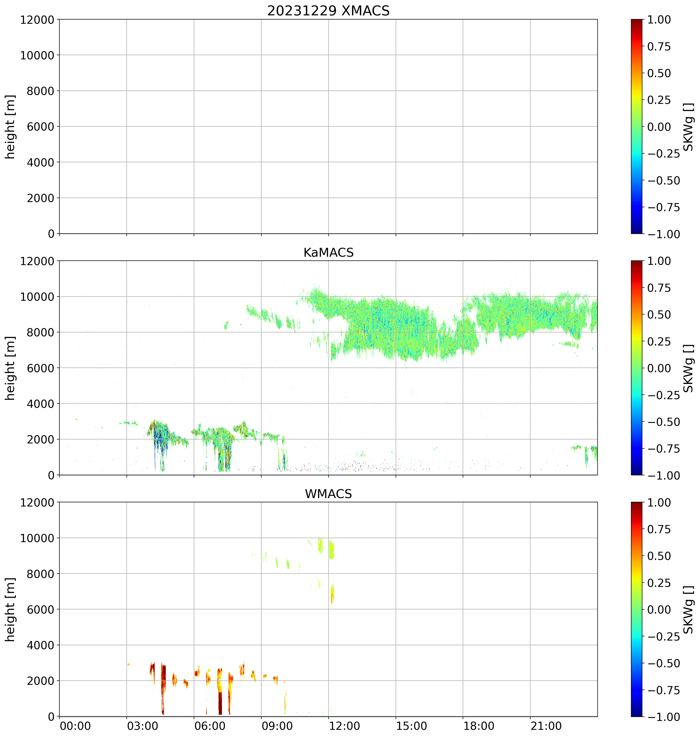Click the '20231229 XMACS' plot title
The image size is (700, 737).
click(x=328, y=11)
